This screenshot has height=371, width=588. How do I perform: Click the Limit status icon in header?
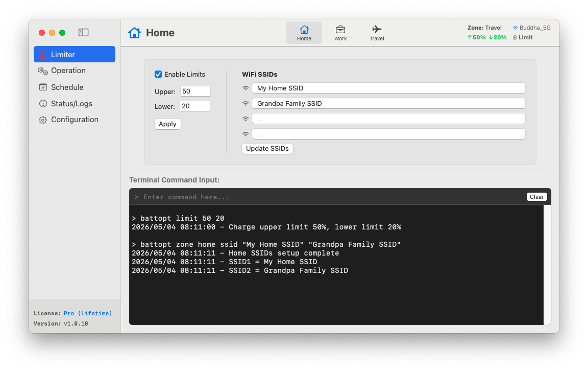515,37
